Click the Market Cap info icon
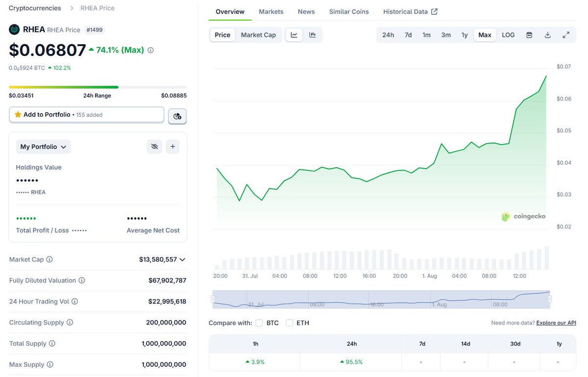 tap(49, 259)
